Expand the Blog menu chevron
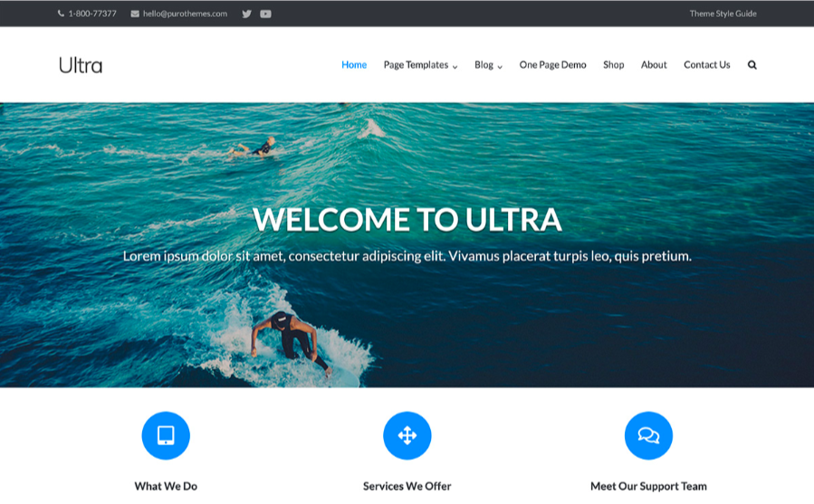 pyautogui.click(x=500, y=67)
